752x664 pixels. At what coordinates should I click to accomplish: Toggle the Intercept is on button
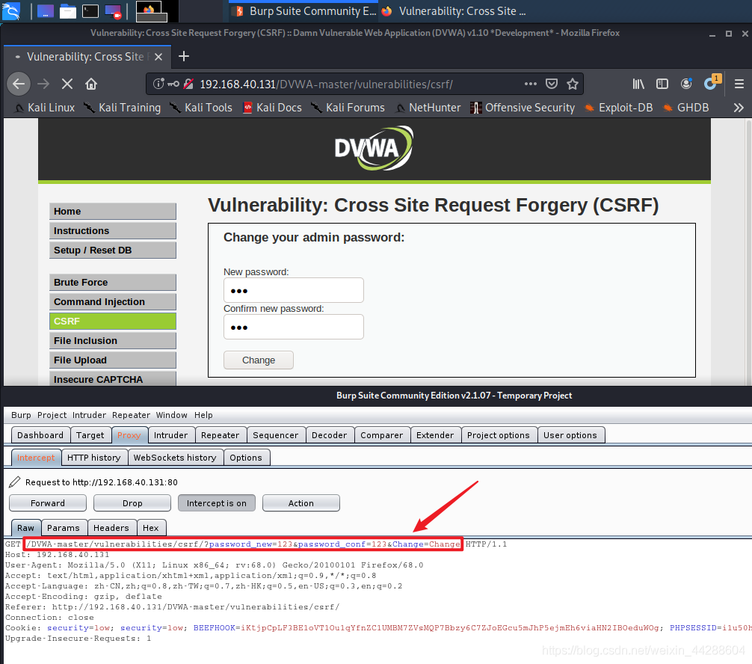tap(216, 503)
